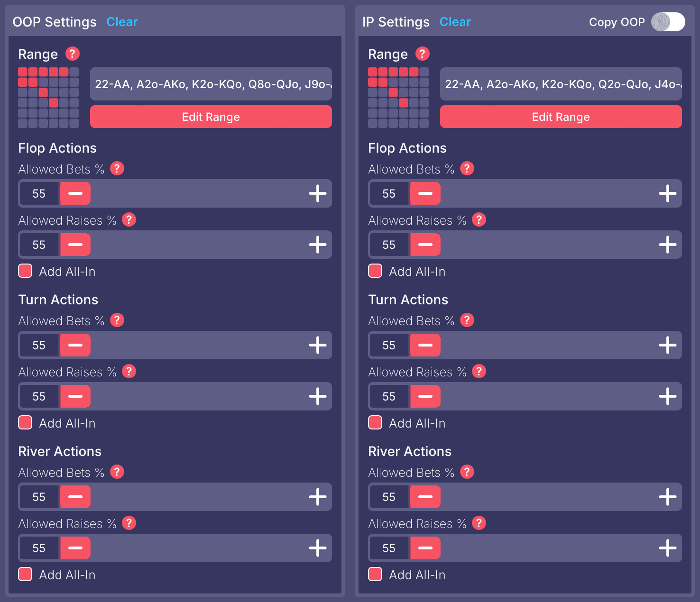Toggle Add All-In under OOP River Actions
Image resolution: width=700 pixels, height=602 pixels.
tap(25, 575)
